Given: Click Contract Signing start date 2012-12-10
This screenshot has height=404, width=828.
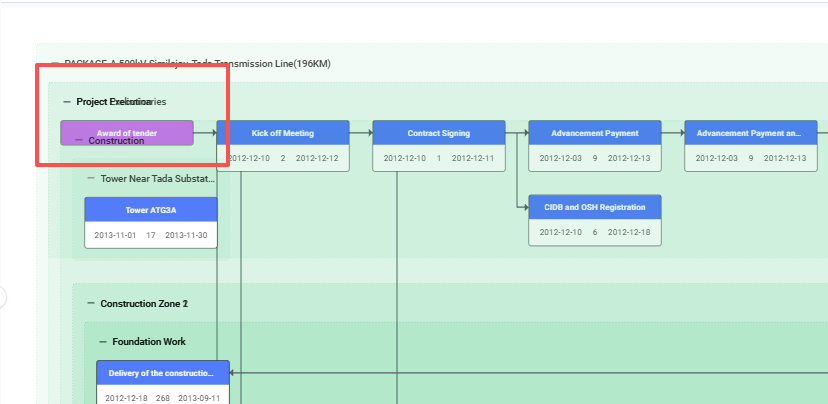Looking at the screenshot, I should coord(405,159).
